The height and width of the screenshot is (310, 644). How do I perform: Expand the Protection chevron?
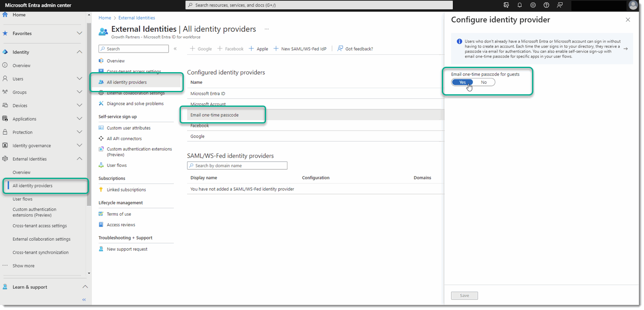[x=79, y=132]
